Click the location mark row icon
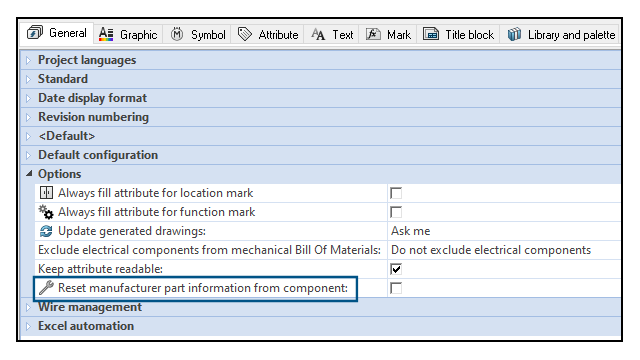The height and width of the screenshot is (360, 640). (x=46, y=193)
